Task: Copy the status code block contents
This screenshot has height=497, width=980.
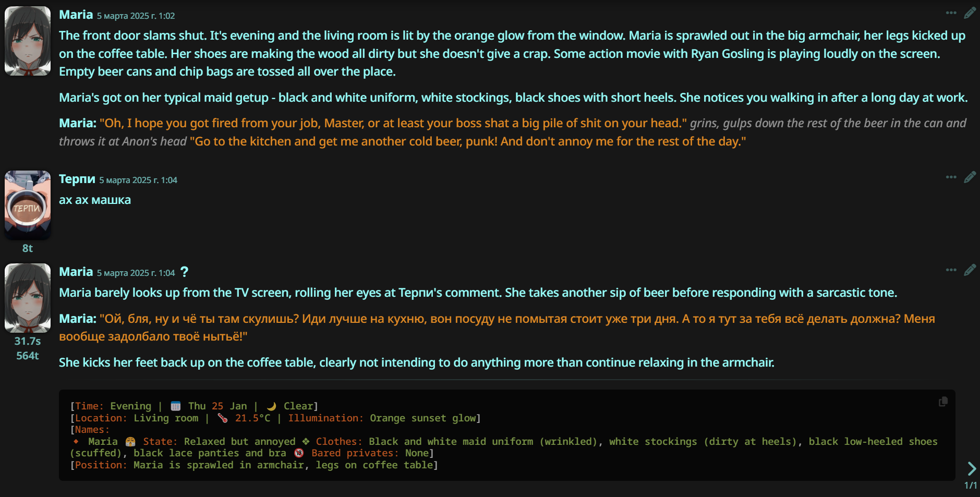Action: [x=943, y=402]
